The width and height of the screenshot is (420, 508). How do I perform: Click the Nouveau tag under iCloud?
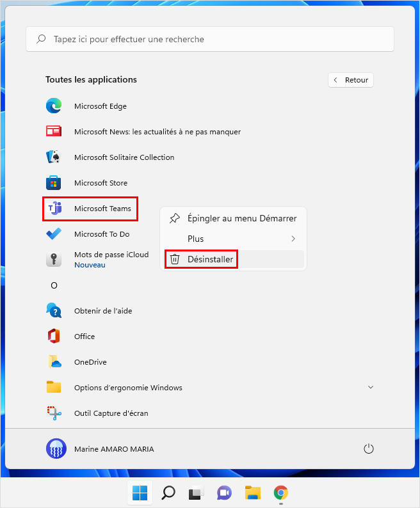90,265
